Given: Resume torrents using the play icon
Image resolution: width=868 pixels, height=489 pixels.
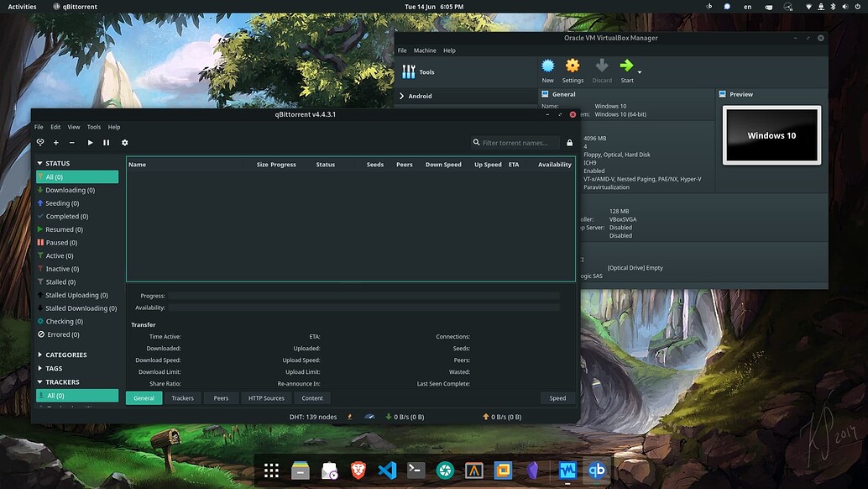Looking at the screenshot, I should (x=90, y=142).
